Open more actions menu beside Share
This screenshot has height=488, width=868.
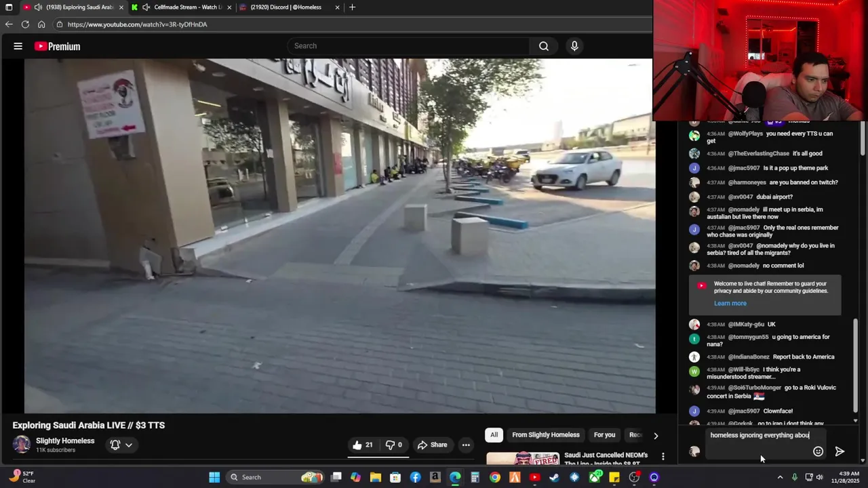(x=466, y=445)
